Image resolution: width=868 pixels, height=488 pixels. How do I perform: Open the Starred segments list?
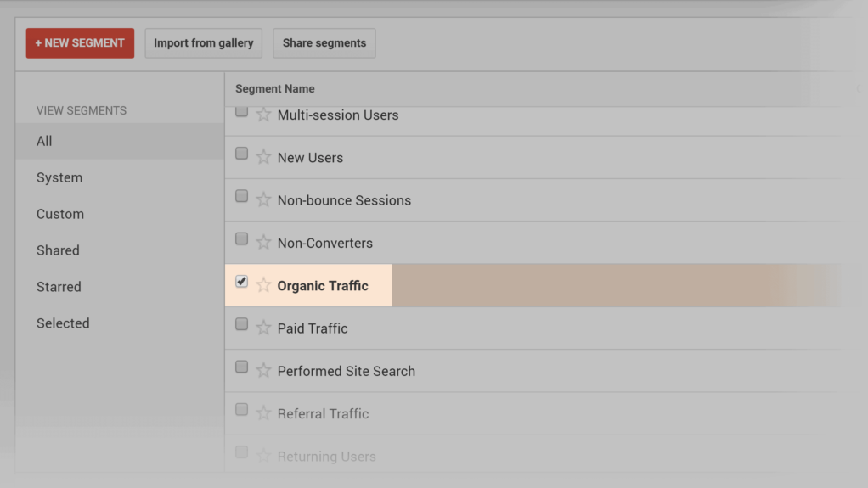click(x=59, y=287)
